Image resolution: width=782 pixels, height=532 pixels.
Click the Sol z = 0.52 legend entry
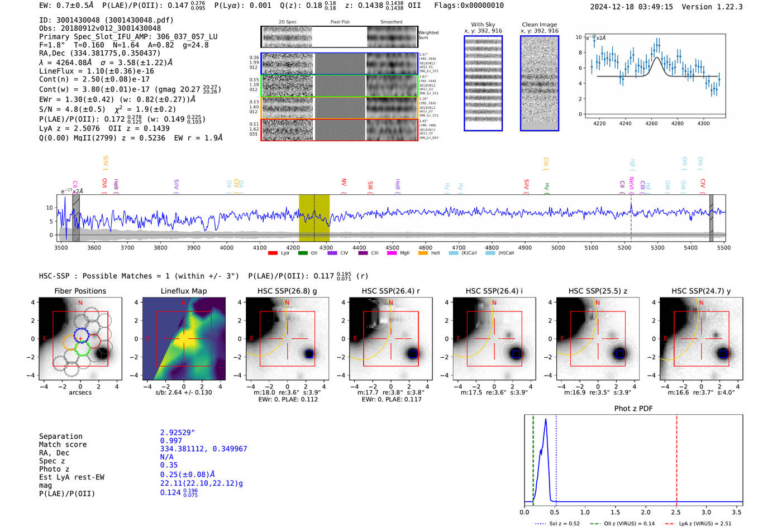[557, 524]
